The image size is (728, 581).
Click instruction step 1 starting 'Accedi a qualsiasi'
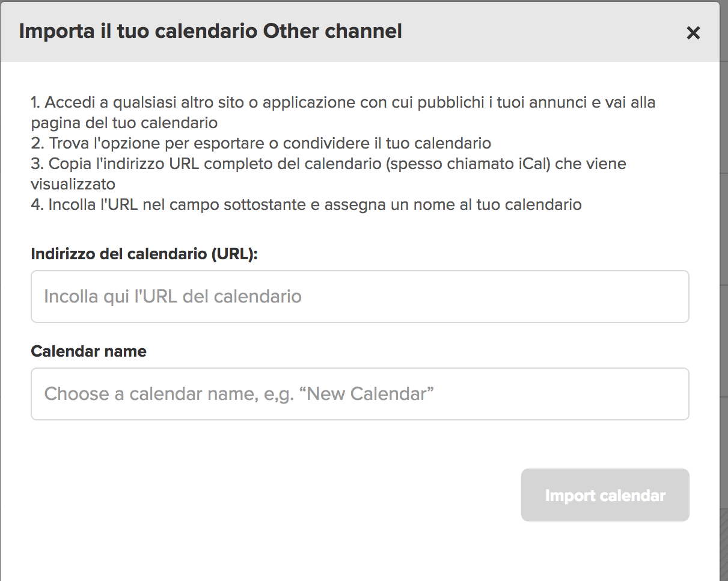pos(343,112)
